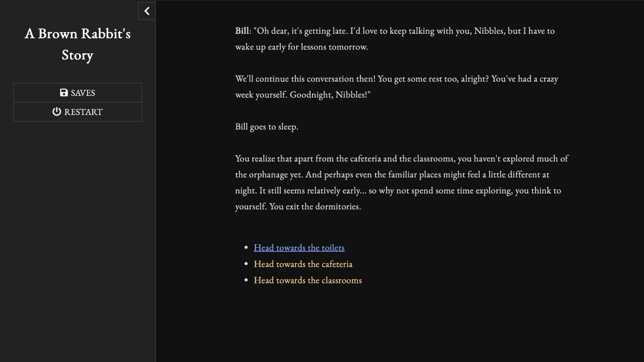
Task: Choose the toilets exploration option
Action: click(x=299, y=248)
